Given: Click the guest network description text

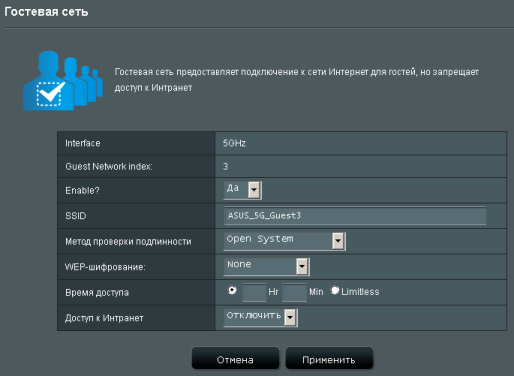Looking at the screenshot, I should pyautogui.click(x=296, y=80).
